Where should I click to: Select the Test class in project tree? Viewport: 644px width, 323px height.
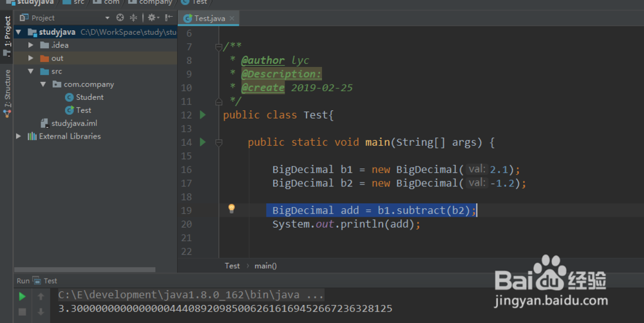(78, 110)
